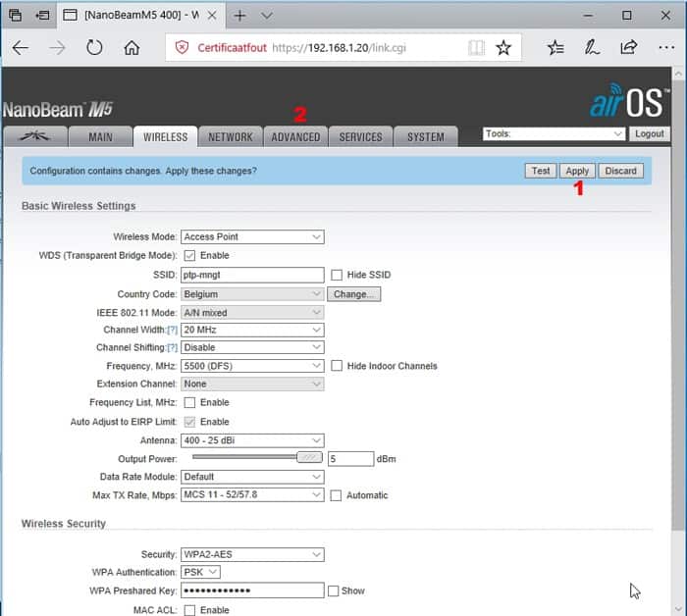Open browser settings and more menu
Image resolution: width=687 pixels, height=616 pixels.
666,47
